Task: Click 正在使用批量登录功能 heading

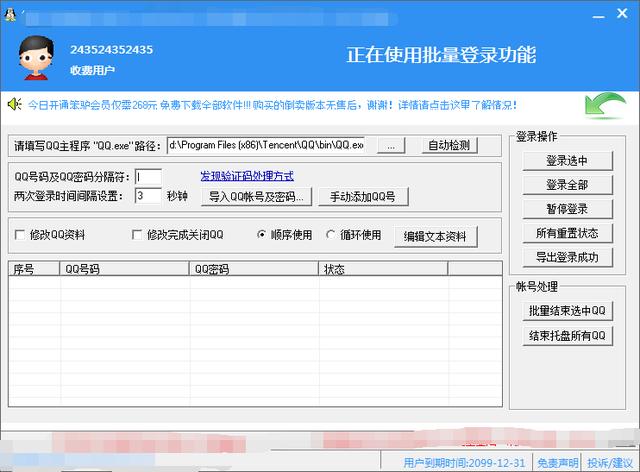Action: coord(441,55)
